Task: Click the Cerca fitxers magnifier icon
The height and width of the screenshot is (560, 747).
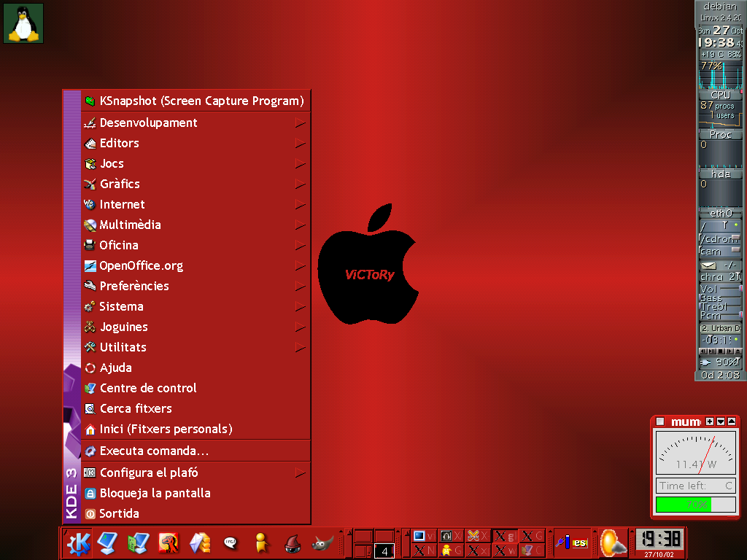Action: pyautogui.click(x=90, y=409)
